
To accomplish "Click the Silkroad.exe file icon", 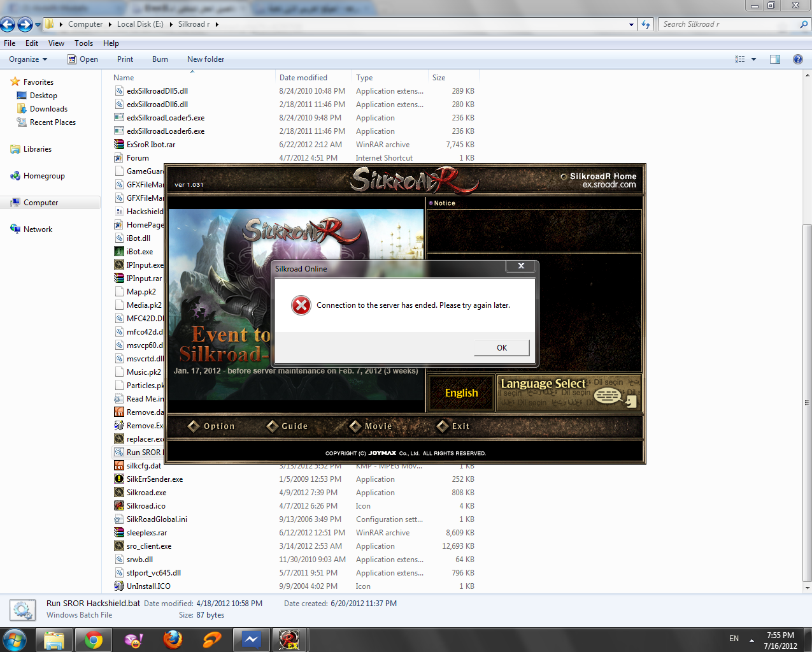I will (119, 493).
